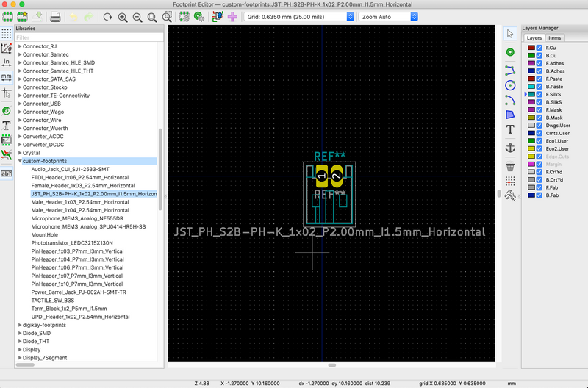The height and width of the screenshot is (388, 588).
Task: Click the Print footprint icon
Action: (x=55, y=16)
